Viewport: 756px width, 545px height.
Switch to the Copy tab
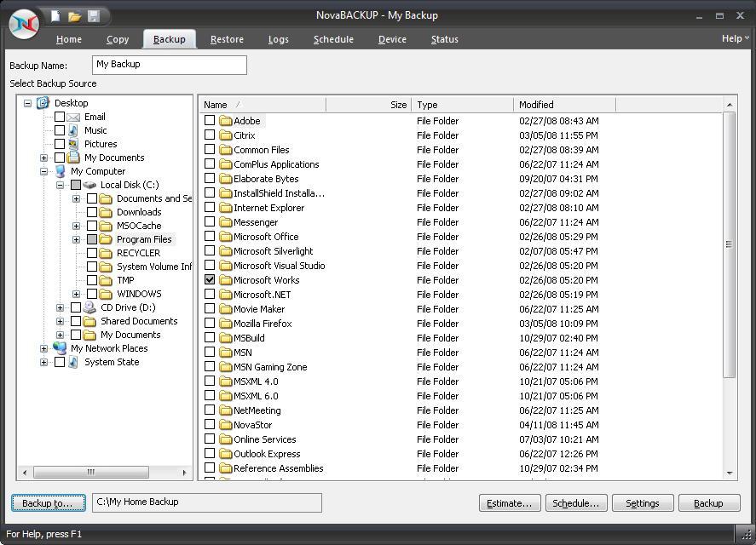click(118, 39)
